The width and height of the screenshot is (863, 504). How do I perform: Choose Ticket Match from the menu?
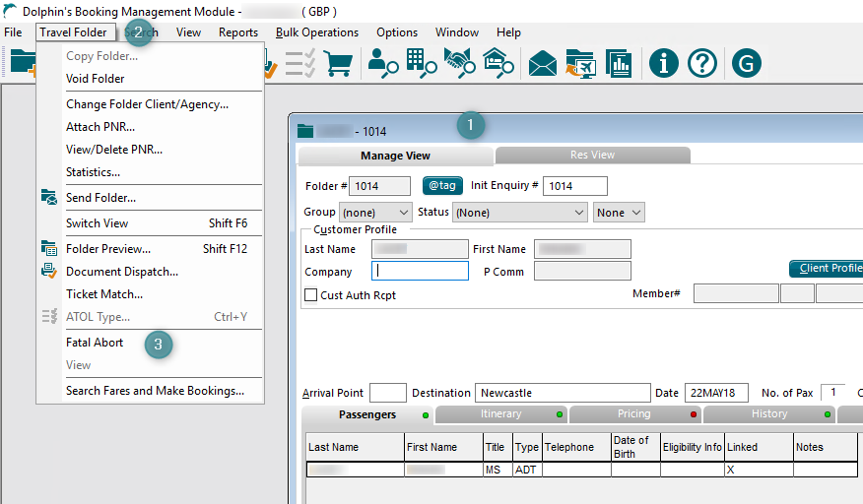[150, 294]
